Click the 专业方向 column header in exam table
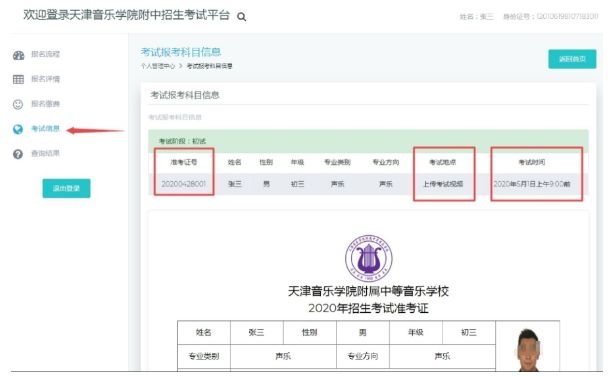 (385, 162)
